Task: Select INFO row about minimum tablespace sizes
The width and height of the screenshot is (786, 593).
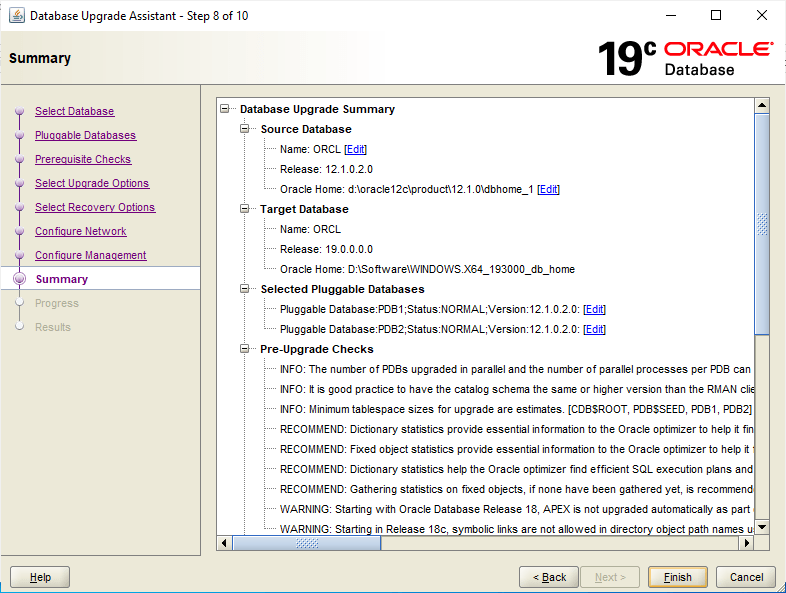Action: pos(516,410)
